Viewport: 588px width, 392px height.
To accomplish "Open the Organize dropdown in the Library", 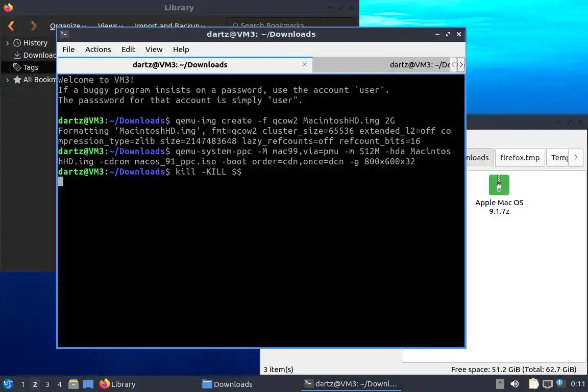I will pos(68,26).
